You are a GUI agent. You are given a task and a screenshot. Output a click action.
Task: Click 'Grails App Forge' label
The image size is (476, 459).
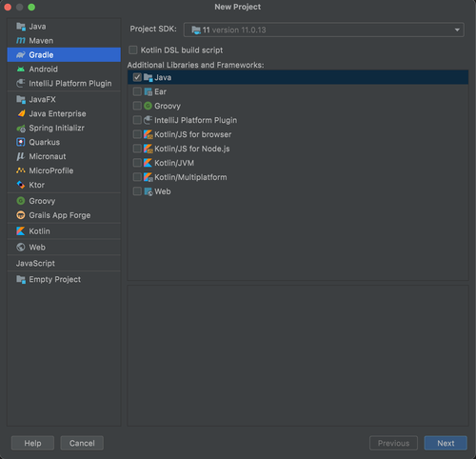point(60,215)
